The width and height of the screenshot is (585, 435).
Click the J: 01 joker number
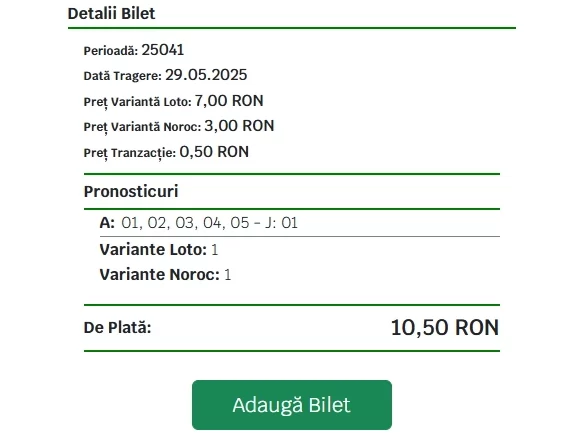click(282, 223)
